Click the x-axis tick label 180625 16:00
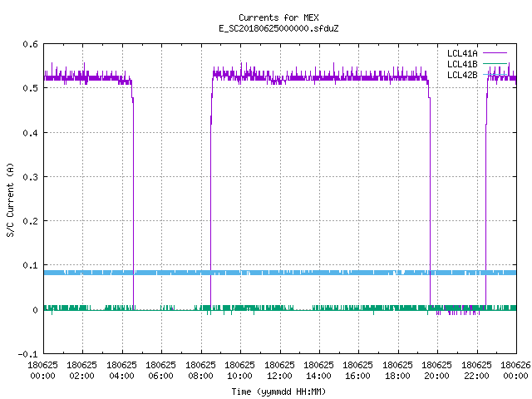532x399 pixels. pyautogui.click(x=358, y=371)
